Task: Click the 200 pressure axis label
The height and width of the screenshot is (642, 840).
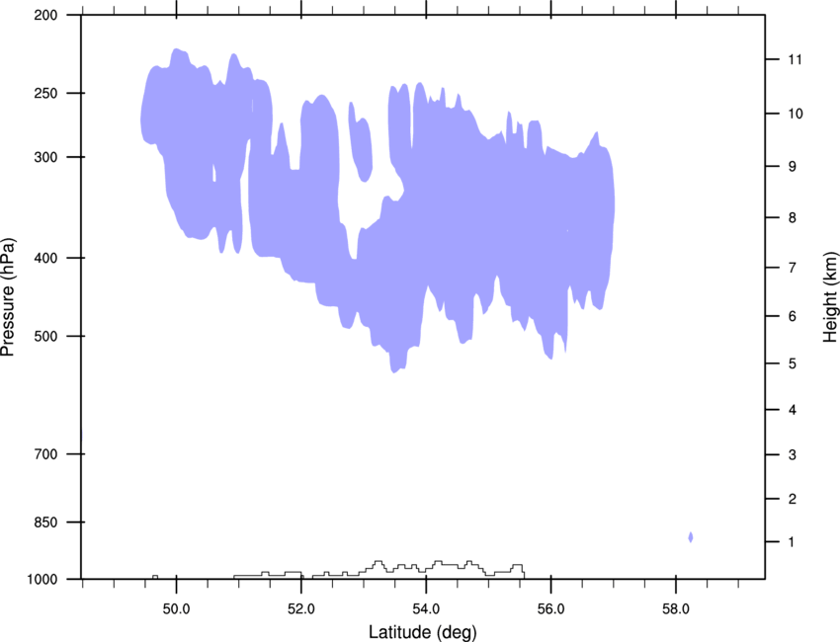Action: 45,15
